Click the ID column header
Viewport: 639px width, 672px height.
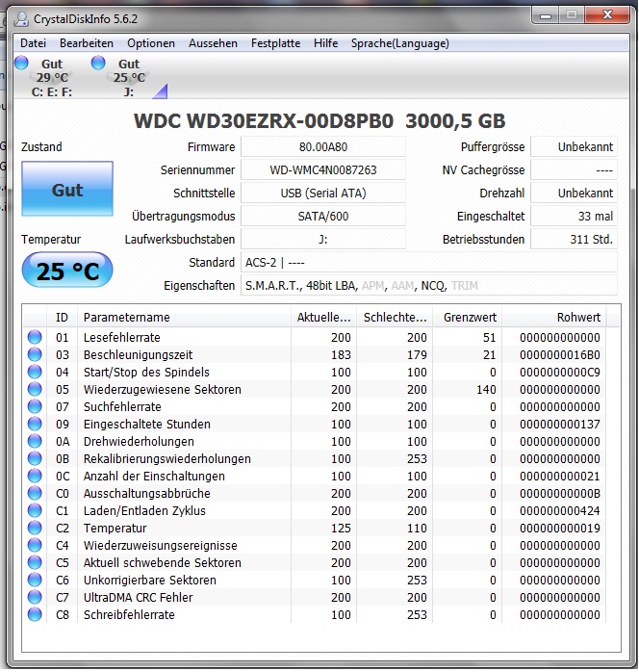[63, 318]
